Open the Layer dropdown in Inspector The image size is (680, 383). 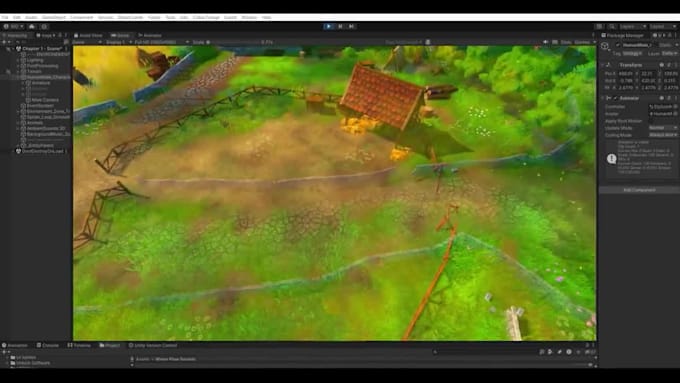[x=669, y=53]
